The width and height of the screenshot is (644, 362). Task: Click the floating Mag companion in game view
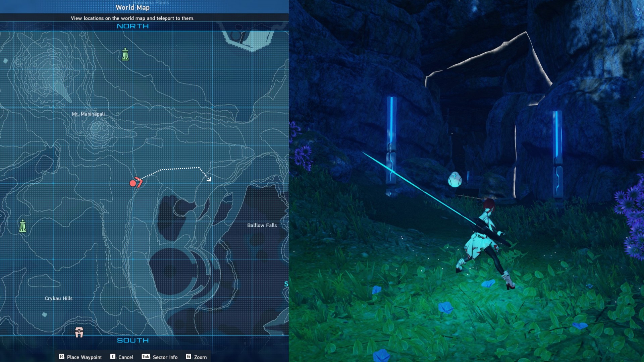pos(455,179)
